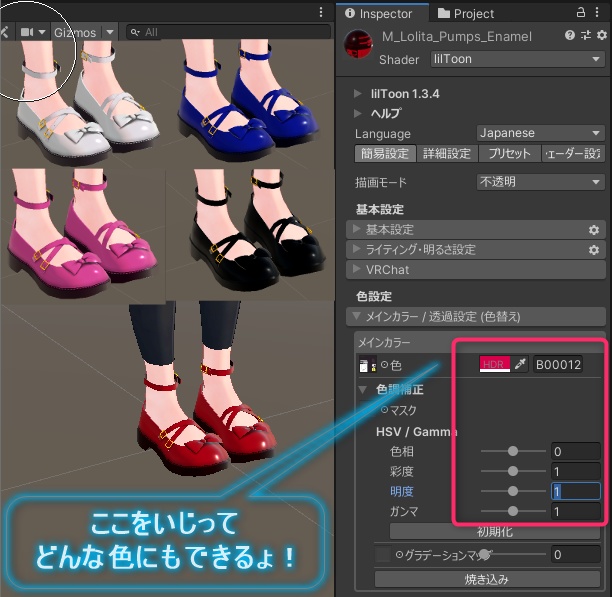Click the 彩度 value field
The image size is (612, 597).
point(575,471)
